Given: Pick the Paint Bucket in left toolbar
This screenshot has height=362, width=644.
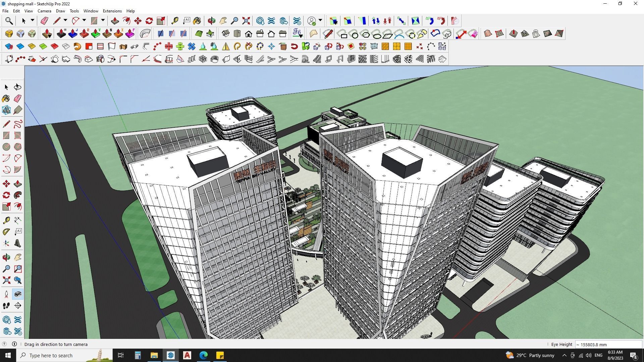Looking at the screenshot, I should click(x=6, y=99).
